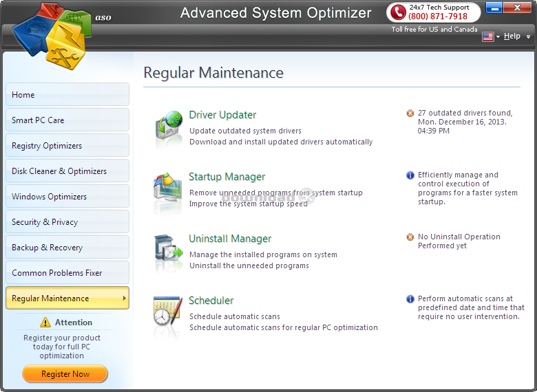Image resolution: width=537 pixels, height=392 pixels.
Task: Click 'Uninstall the unneeded programs' text
Action: click(x=249, y=265)
